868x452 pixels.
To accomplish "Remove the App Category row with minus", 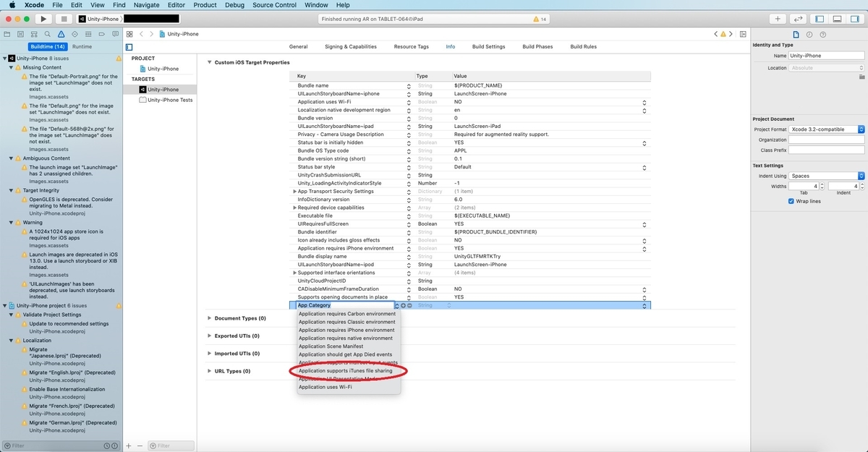I will coord(409,305).
